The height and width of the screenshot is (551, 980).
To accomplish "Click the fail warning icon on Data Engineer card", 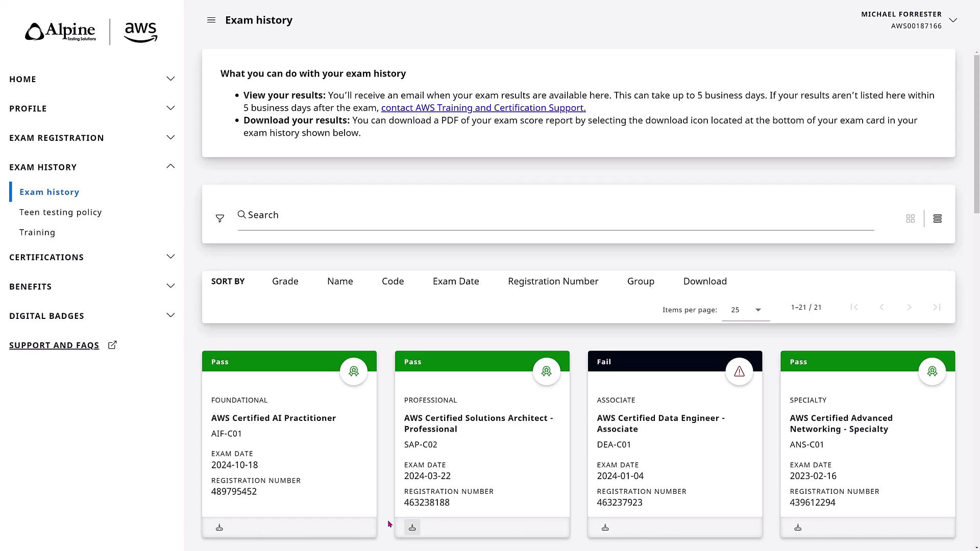I will tap(739, 371).
